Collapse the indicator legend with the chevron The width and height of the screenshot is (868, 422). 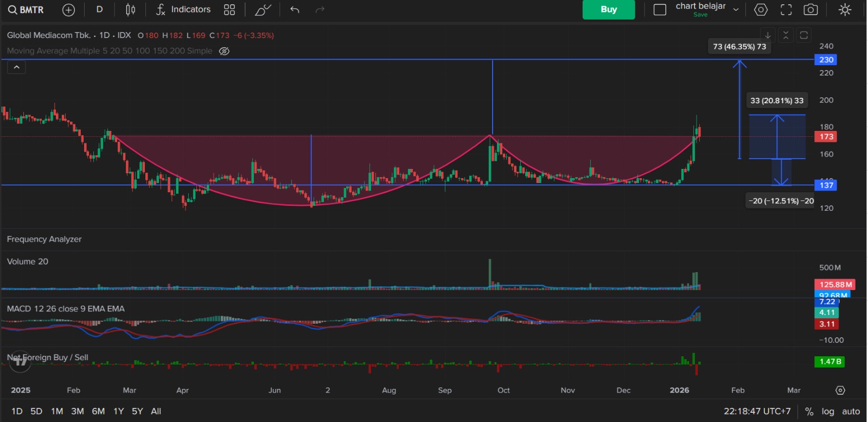[x=17, y=67]
